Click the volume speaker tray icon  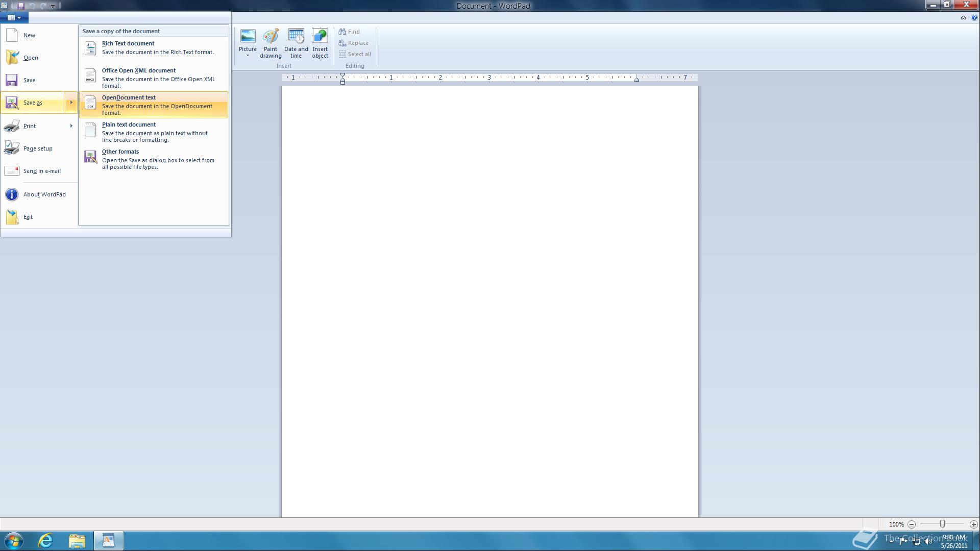[928, 541]
